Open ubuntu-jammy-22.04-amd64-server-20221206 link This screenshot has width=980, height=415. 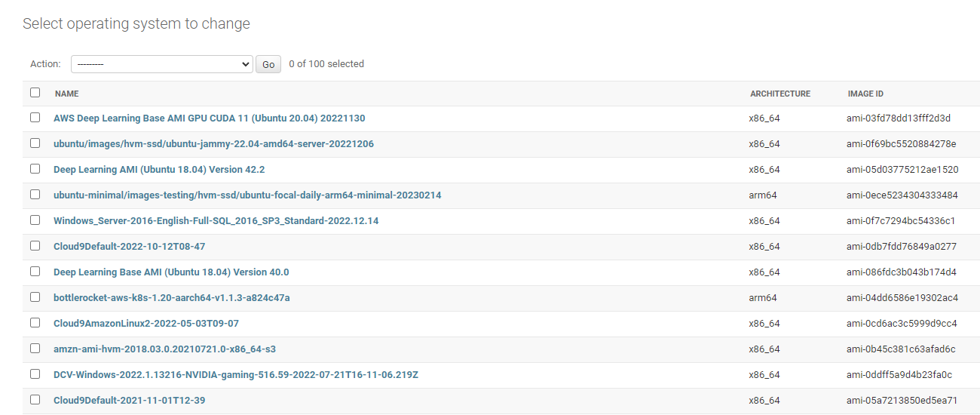pyautogui.click(x=213, y=144)
